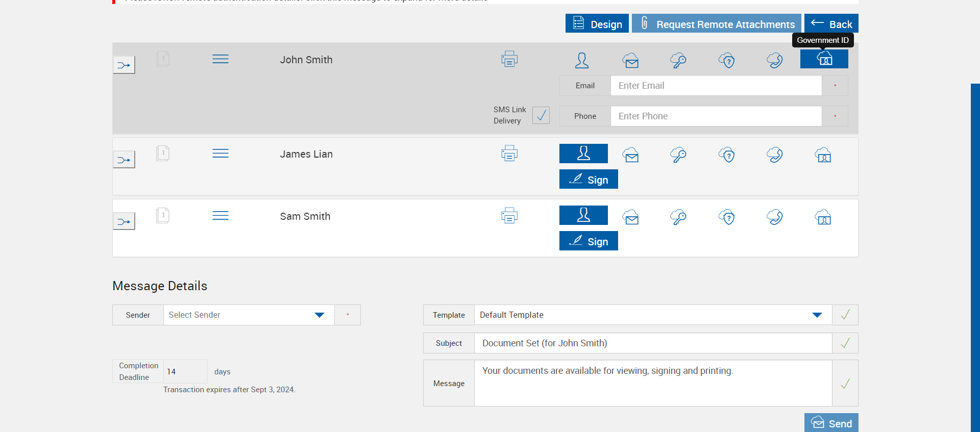Click the print icon in John Smith's row
This screenshot has height=432, width=980.
click(x=509, y=59)
